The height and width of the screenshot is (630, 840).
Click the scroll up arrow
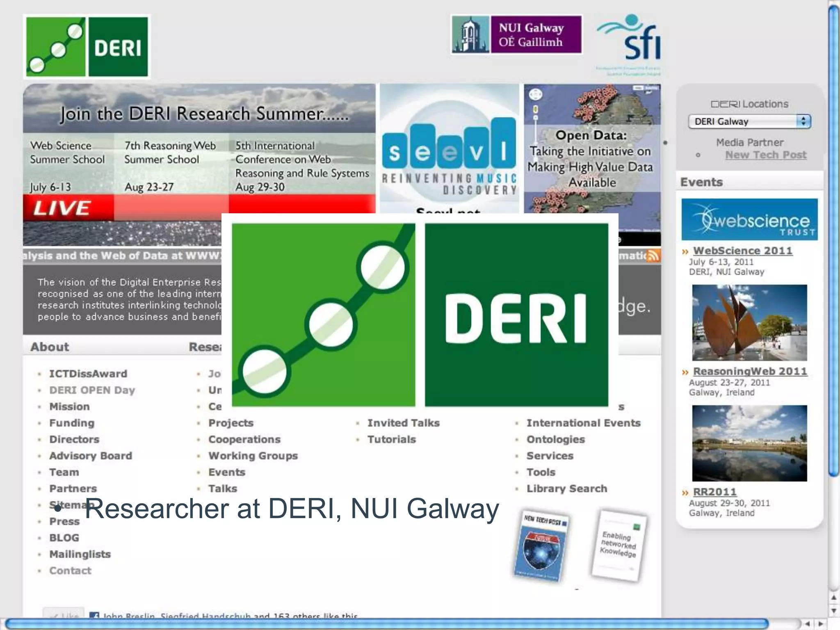[x=834, y=598]
